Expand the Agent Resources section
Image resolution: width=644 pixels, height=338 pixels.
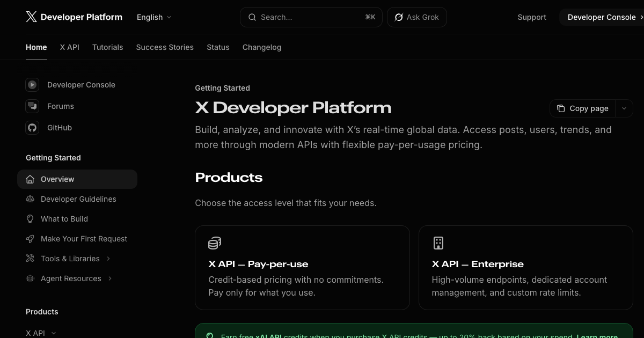click(110, 278)
